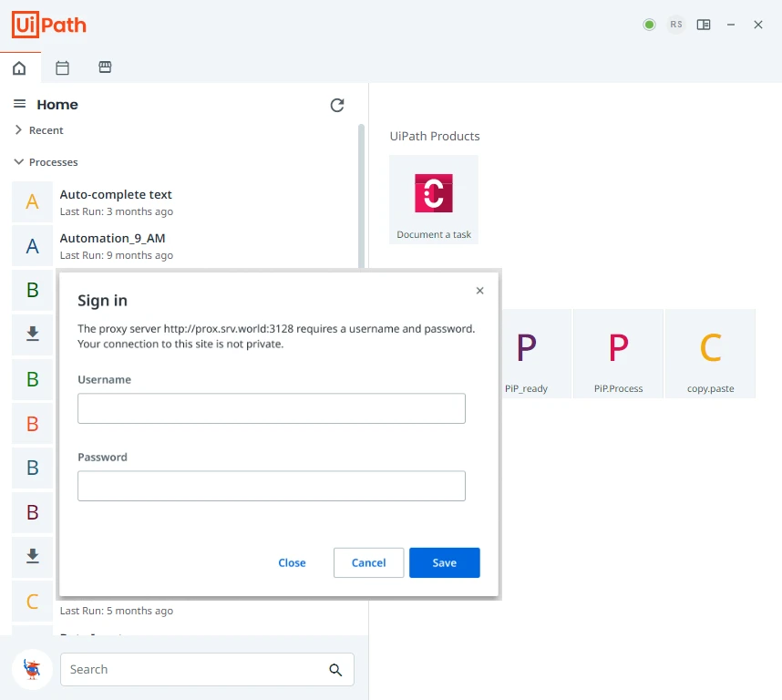Click the Close link in Sign in dialog
Image resolution: width=782 pixels, height=700 pixels.
(x=292, y=563)
